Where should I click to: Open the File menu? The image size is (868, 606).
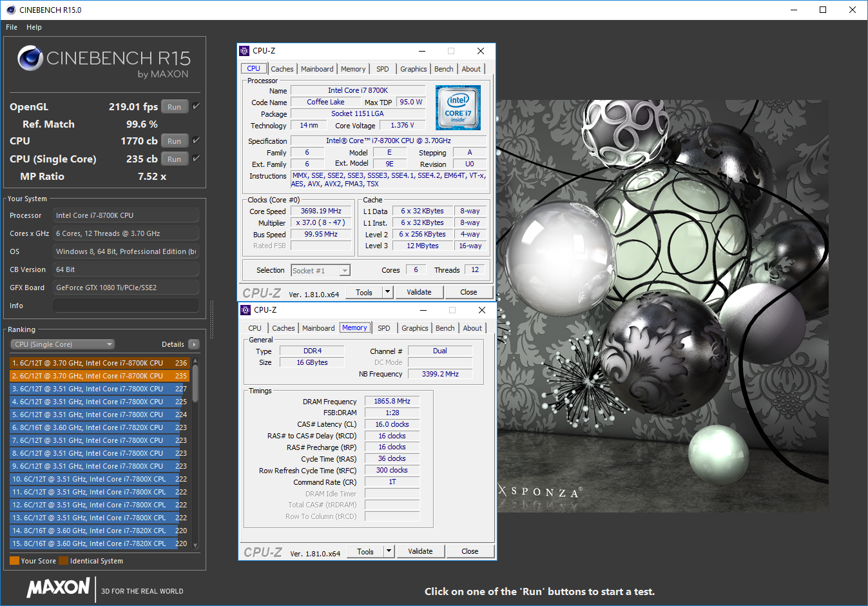(12, 27)
